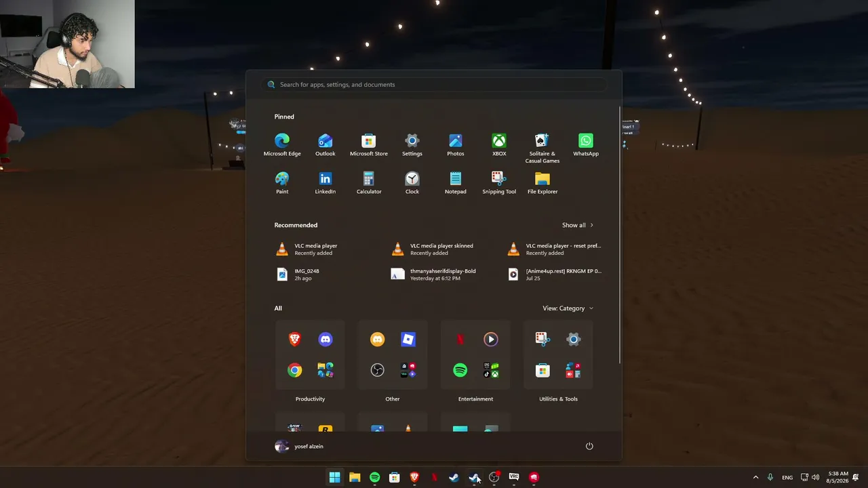Switch to OBS Studio on the taskbar
The image size is (868, 488).
tap(494, 477)
